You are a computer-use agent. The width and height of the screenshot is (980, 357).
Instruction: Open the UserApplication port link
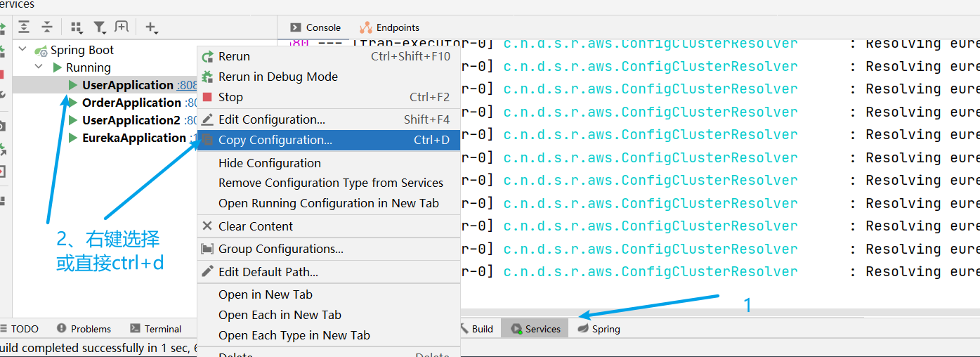(187, 85)
